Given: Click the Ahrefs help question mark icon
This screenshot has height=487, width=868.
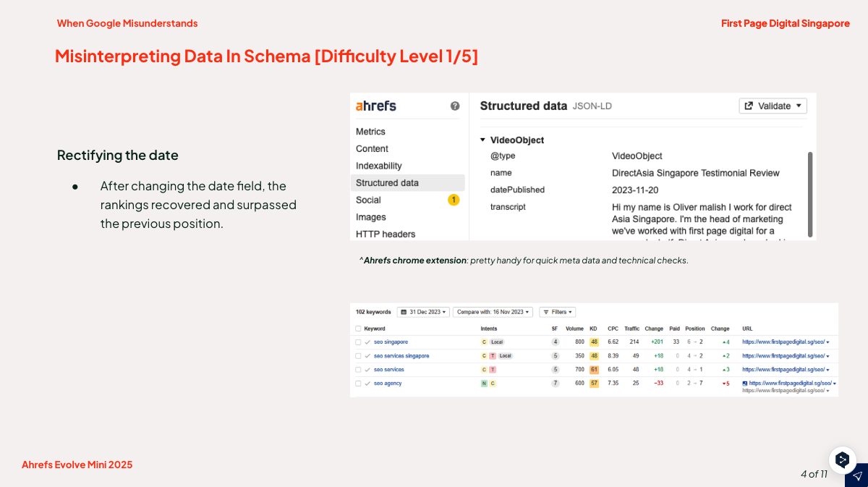Looking at the screenshot, I should (x=455, y=106).
